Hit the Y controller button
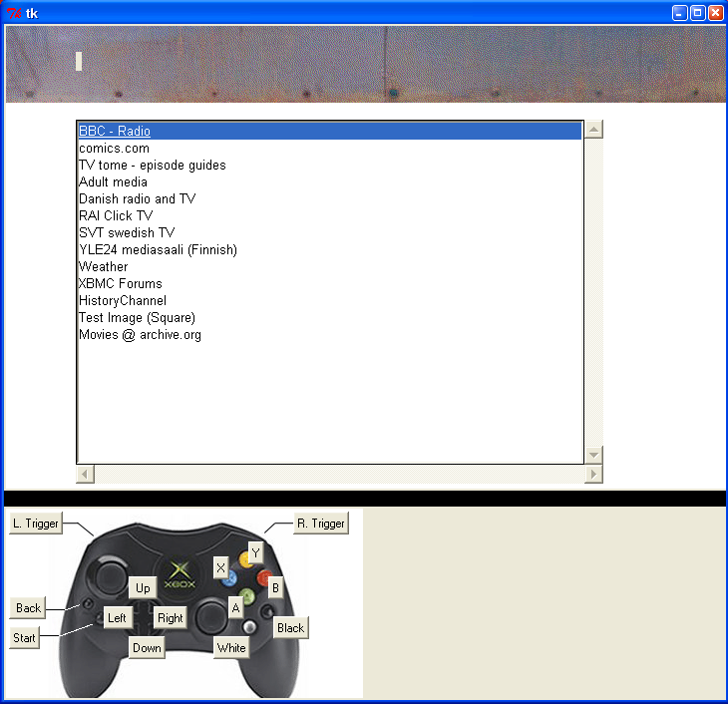Viewport: 728px width, 704px height. click(x=256, y=552)
